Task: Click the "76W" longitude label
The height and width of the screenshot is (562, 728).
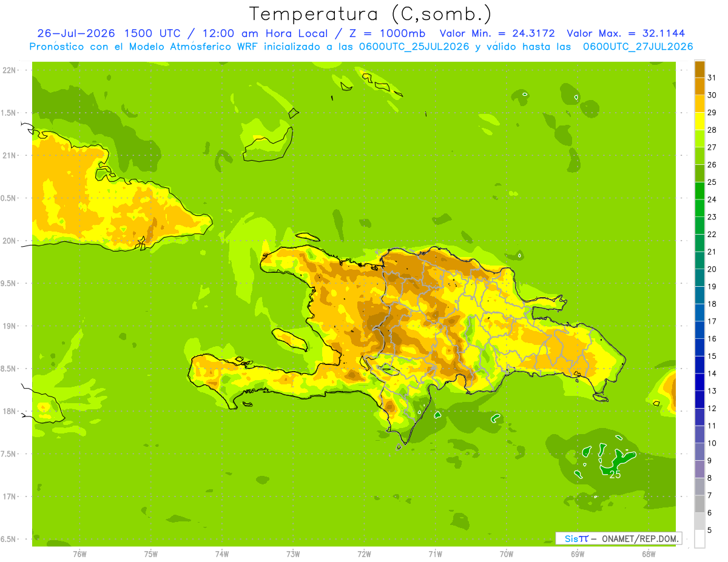Action: 79,554
